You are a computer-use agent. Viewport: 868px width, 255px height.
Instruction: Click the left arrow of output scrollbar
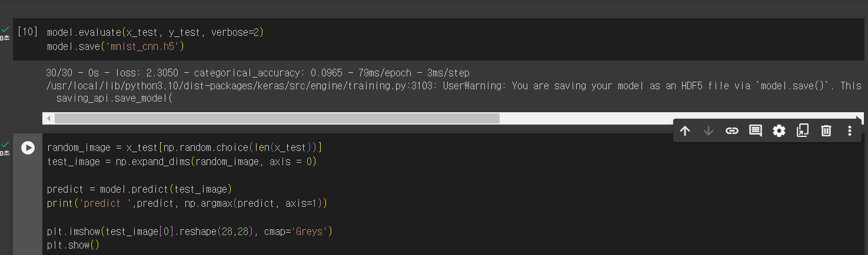tap(49, 119)
